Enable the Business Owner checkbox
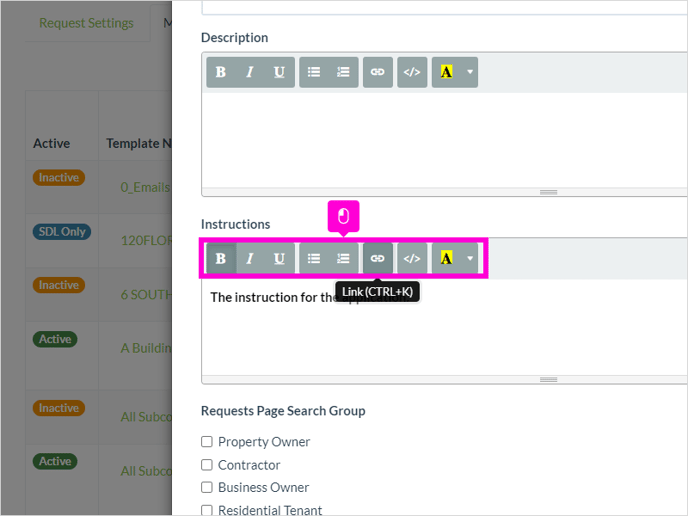 point(207,487)
